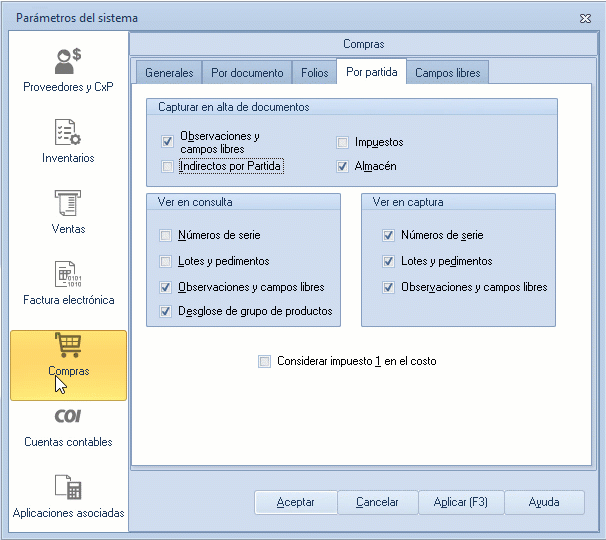The height and width of the screenshot is (540, 606).
Task: Enable the Impuestos checkbox
Action: 343,143
